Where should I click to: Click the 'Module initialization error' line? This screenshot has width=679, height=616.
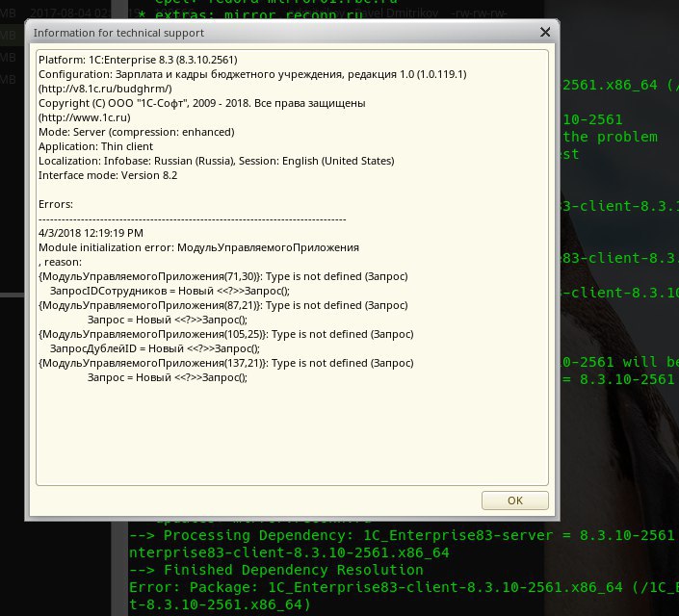coord(198,247)
